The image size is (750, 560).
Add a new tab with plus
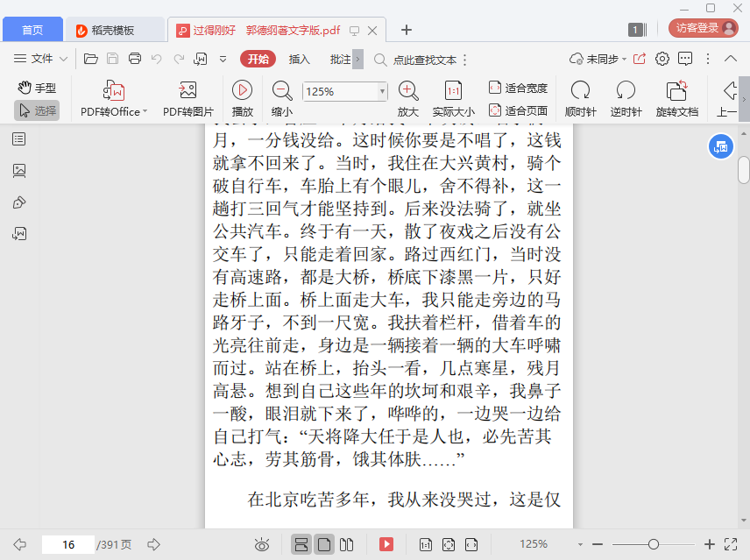(406, 30)
